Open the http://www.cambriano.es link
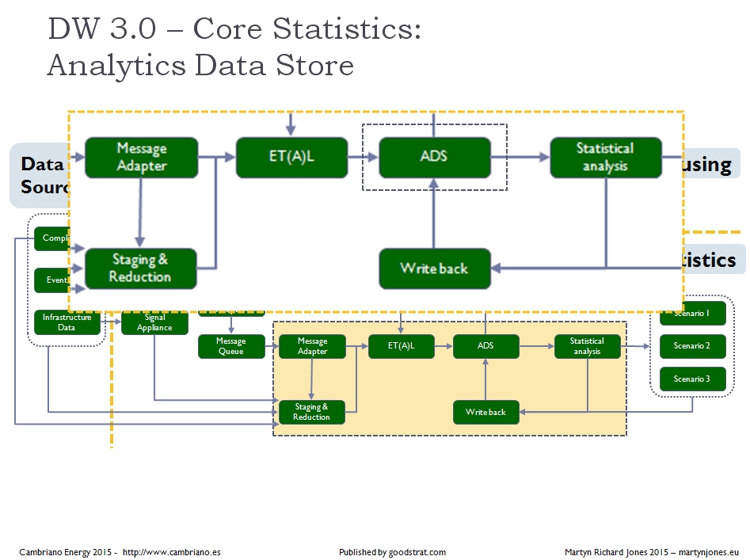Screen dimensions: 750x560 tap(171, 552)
